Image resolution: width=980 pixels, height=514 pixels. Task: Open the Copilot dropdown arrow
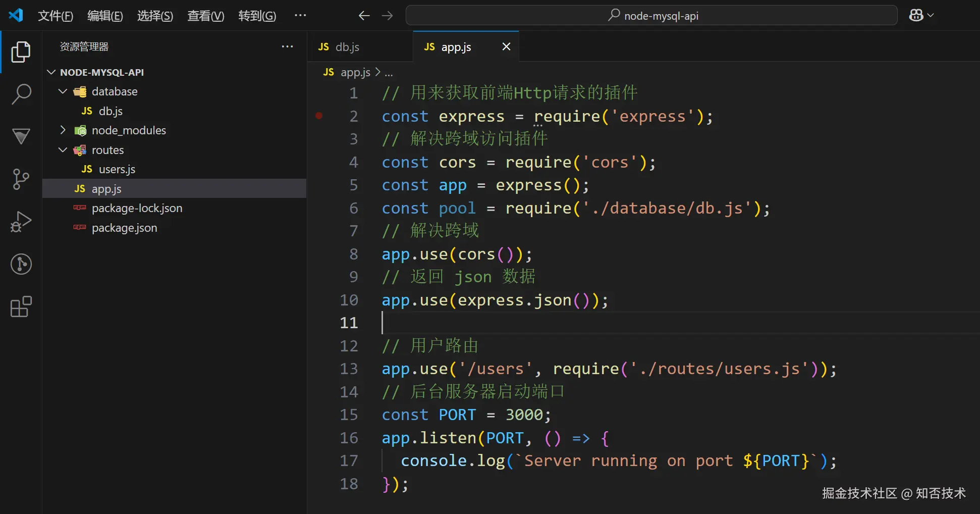click(931, 15)
